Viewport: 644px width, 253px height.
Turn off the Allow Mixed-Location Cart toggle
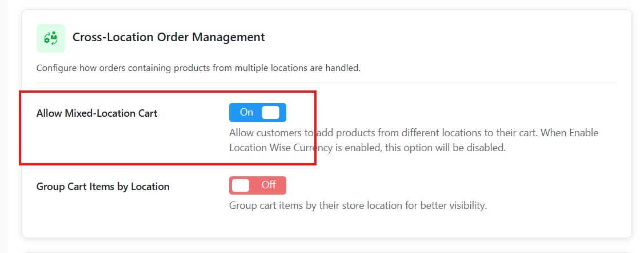[257, 113]
